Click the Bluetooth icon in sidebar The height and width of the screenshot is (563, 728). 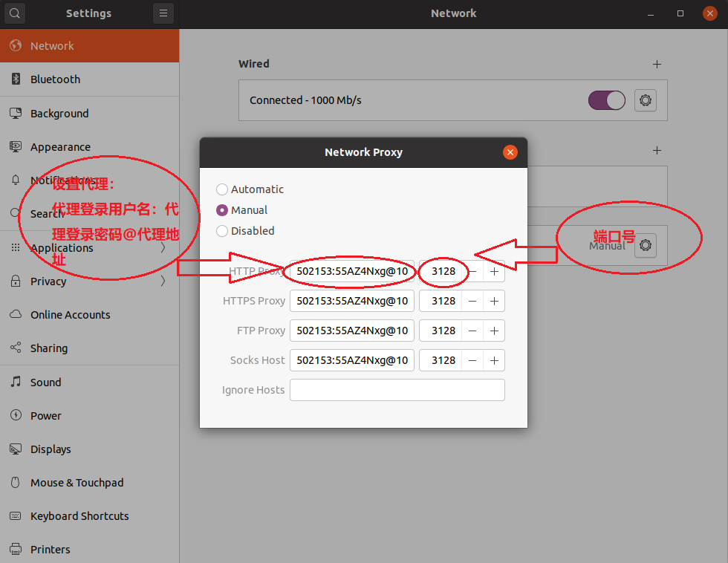[x=16, y=79]
